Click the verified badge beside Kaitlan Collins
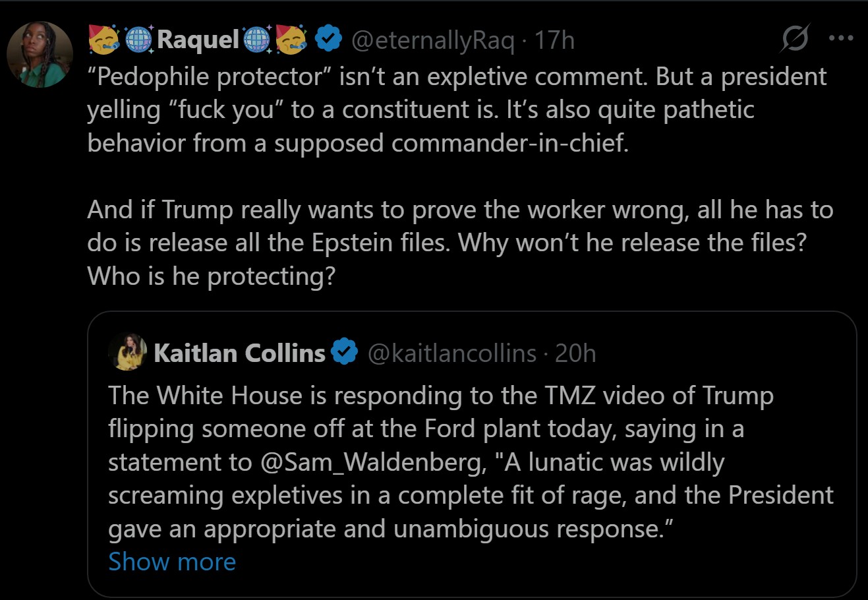This screenshot has width=868, height=600. pyautogui.click(x=343, y=353)
